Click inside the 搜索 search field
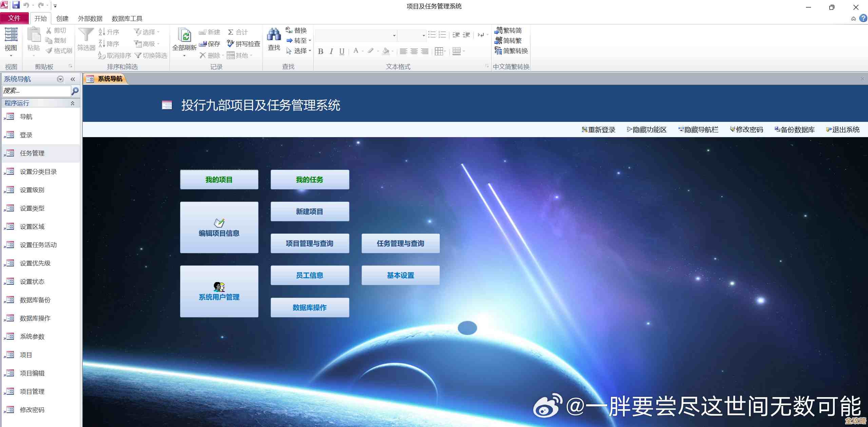868x427 pixels. tap(36, 91)
